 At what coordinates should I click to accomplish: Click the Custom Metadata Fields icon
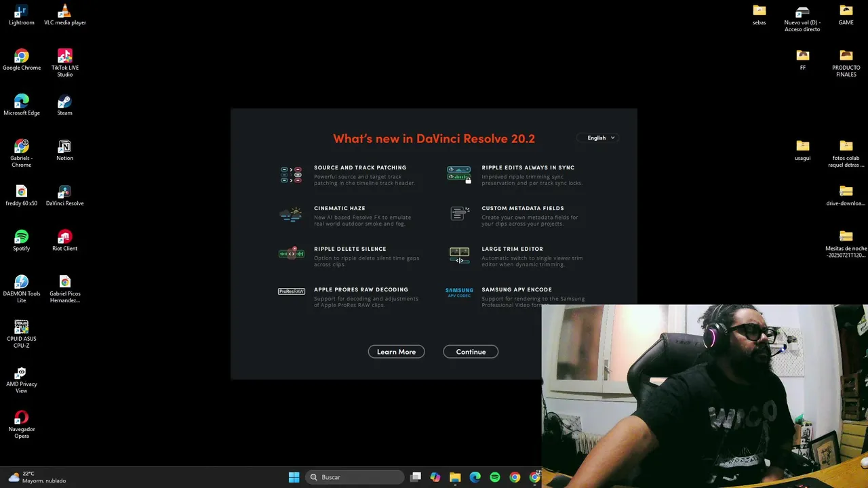460,213
